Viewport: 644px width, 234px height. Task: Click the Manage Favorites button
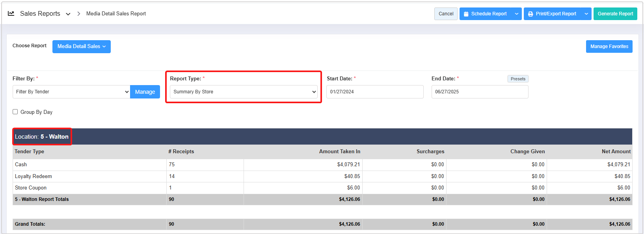pos(609,46)
